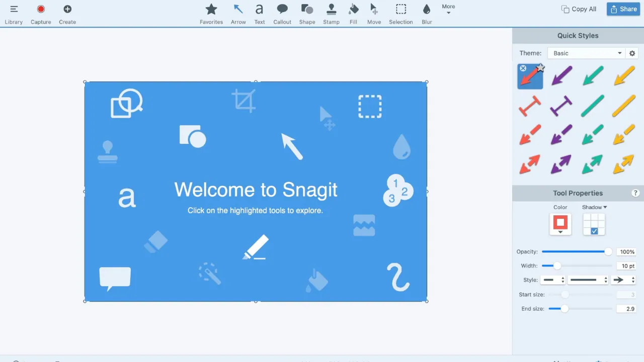The width and height of the screenshot is (644, 362).
Task: Toggle the checked shadow direction cell
Action: coord(594,231)
